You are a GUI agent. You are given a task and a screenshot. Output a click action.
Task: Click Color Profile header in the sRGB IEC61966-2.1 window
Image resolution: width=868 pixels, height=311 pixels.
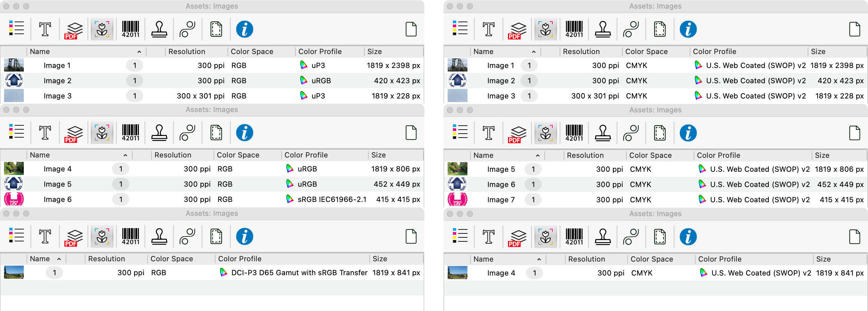[325, 155]
